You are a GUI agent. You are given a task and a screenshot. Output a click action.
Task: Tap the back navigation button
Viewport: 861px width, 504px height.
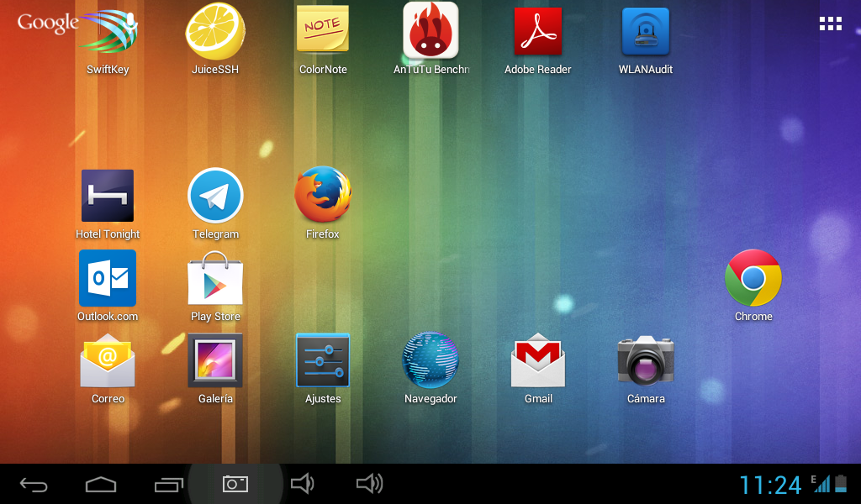coord(34,485)
